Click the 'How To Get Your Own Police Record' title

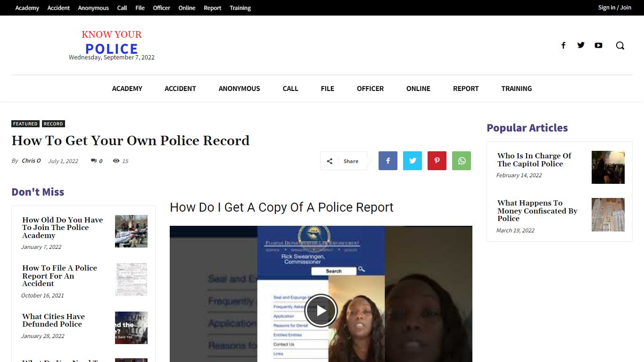click(131, 140)
